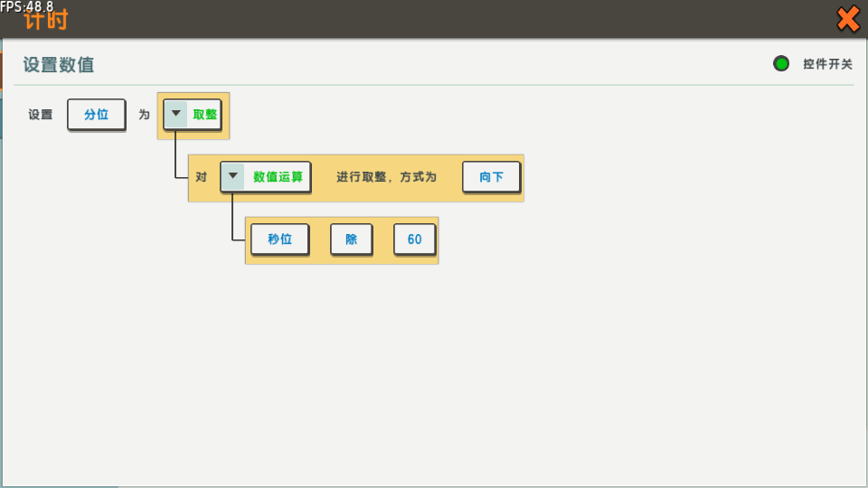Edit the value 60 field
This screenshot has width=868, height=488.
pyautogui.click(x=415, y=239)
